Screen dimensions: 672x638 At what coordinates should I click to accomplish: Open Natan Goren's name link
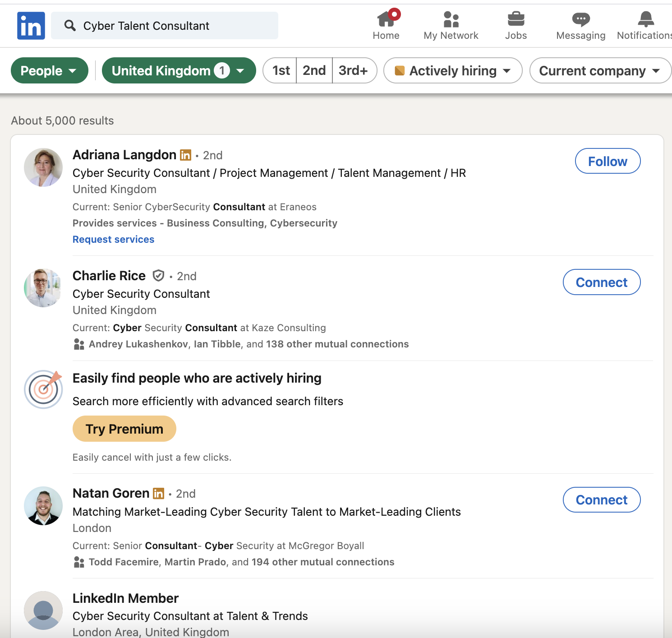[x=111, y=493]
